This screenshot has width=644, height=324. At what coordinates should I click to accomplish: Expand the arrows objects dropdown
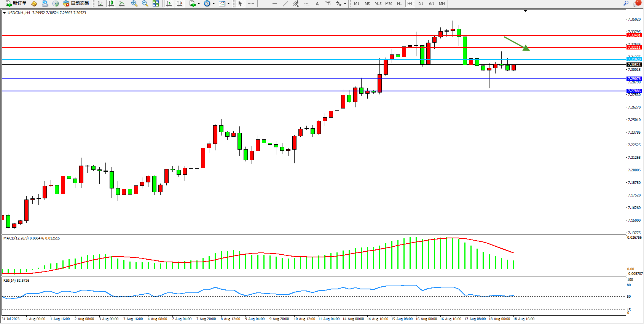pos(345,3)
